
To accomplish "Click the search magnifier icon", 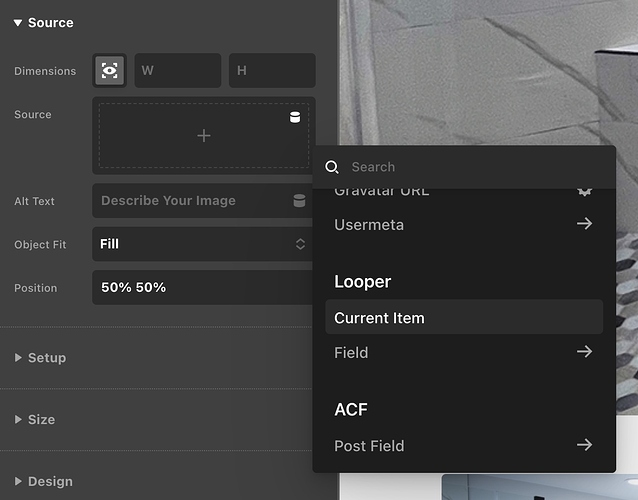I will (333, 167).
